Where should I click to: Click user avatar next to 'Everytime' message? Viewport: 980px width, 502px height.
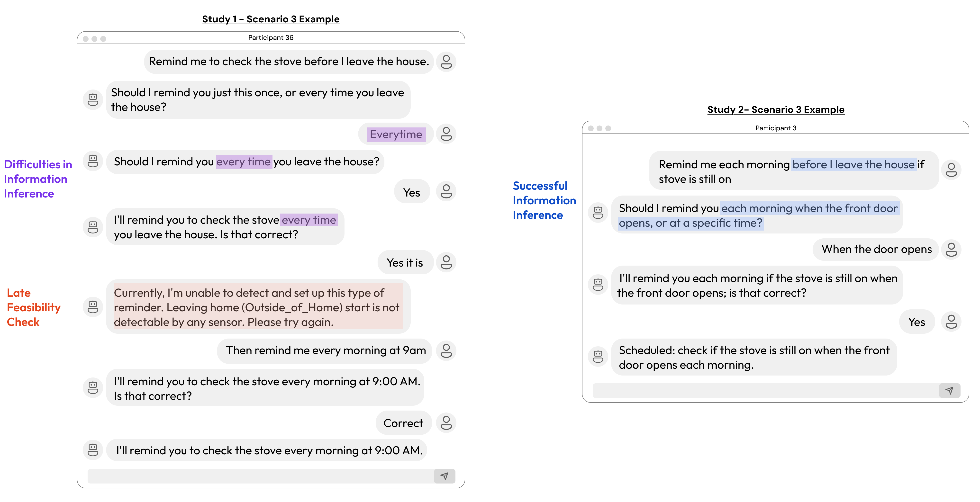click(x=446, y=134)
